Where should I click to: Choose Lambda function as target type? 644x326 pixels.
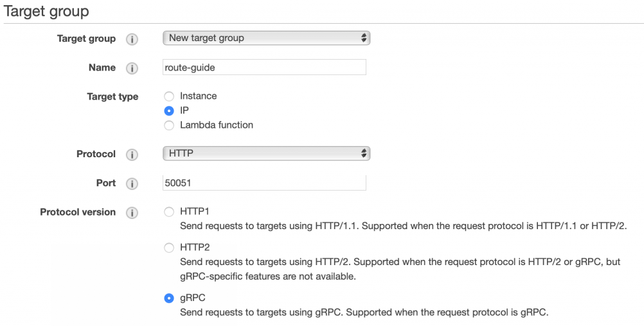click(169, 125)
